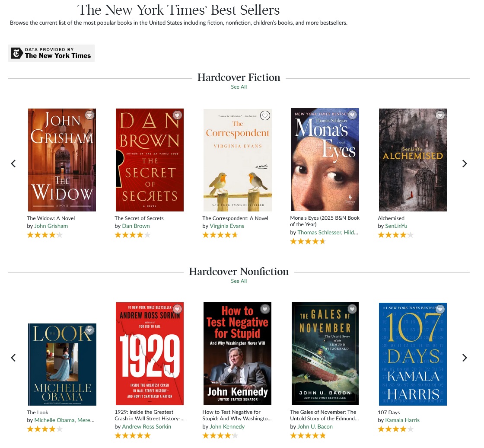Toggle wishlist heart on 107 Days cover

tap(440, 309)
